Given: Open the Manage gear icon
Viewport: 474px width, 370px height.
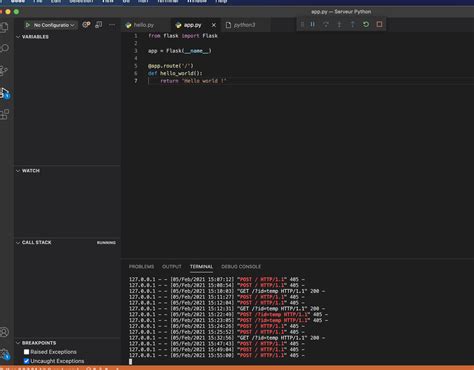Looking at the screenshot, I should click(x=4, y=355).
